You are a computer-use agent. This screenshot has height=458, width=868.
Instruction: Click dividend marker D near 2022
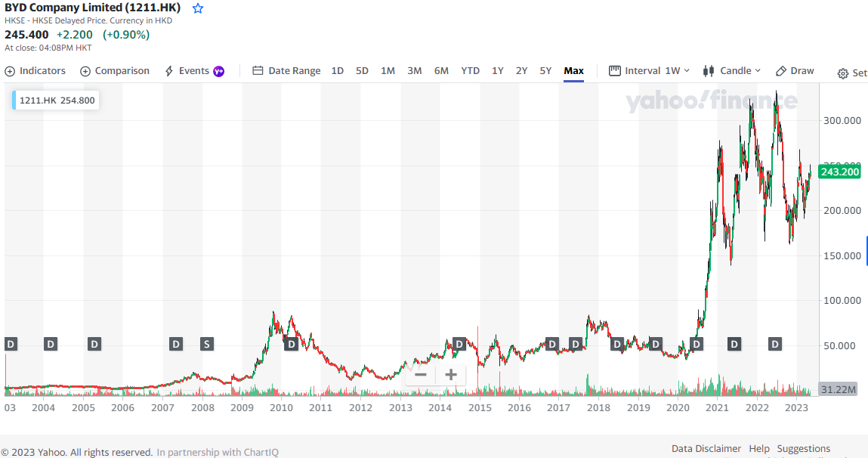[x=775, y=344]
